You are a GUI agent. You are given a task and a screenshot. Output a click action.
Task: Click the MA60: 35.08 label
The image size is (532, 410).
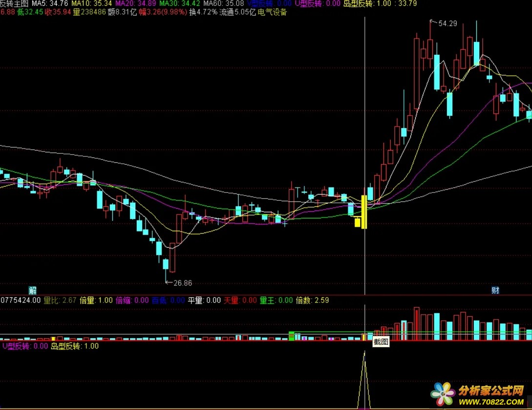[x=224, y=4]
